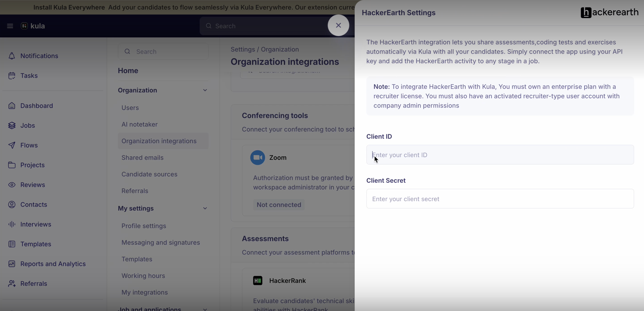Open Referrals under Organization settings
Image resolution: width=644 pixels, height=311 pixels.
[135, 191]
